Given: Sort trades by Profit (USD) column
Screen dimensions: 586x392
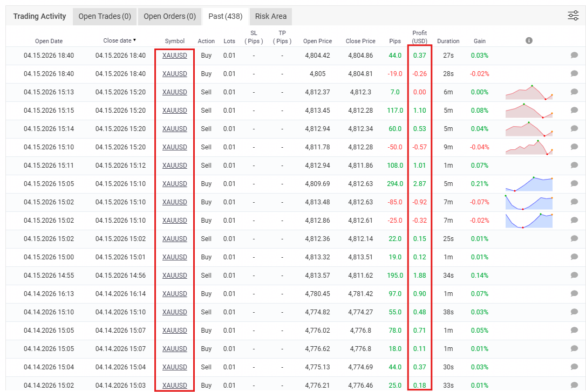Looking at the screenshot, I should (x=419, y=37).
